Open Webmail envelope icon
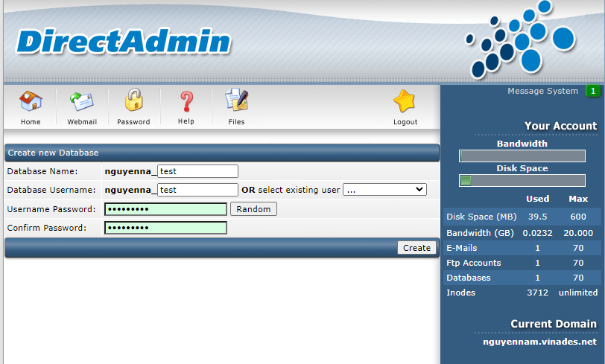 (x=82, y=101)
